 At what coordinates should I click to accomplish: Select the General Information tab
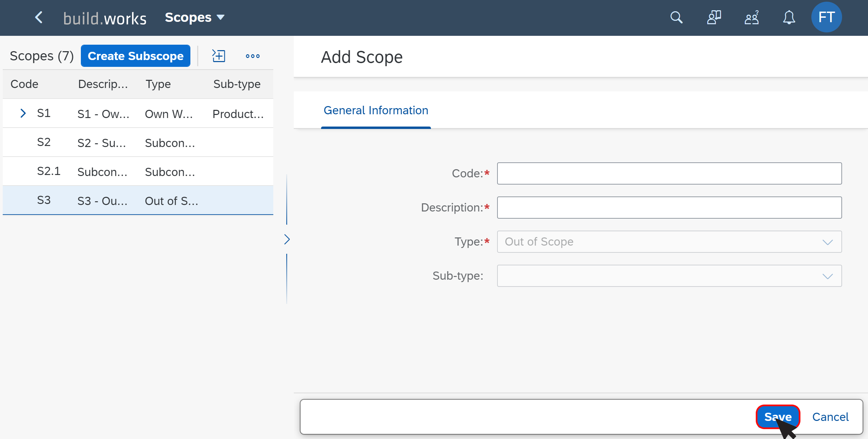376,111
